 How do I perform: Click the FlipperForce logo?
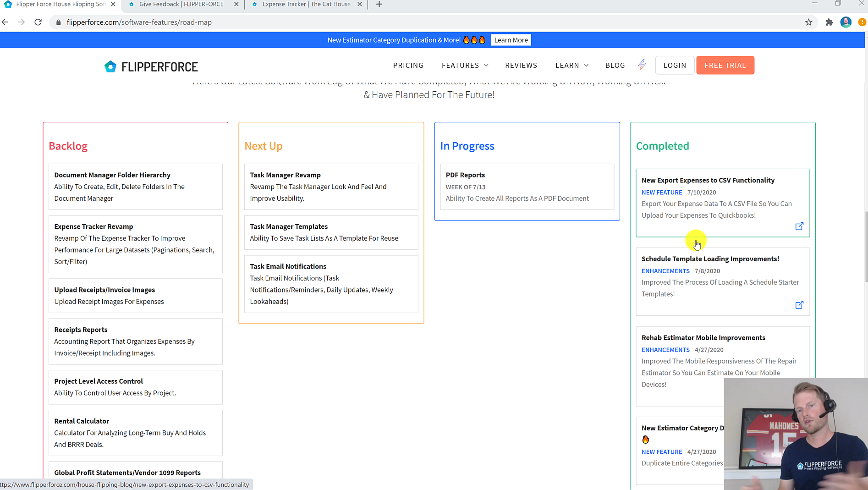[x=151, y=67]
